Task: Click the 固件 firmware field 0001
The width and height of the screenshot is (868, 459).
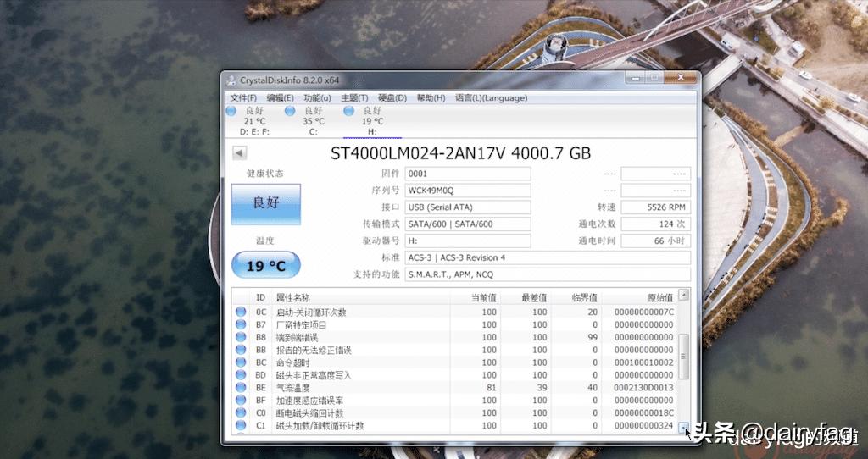Action: point(468,174)
